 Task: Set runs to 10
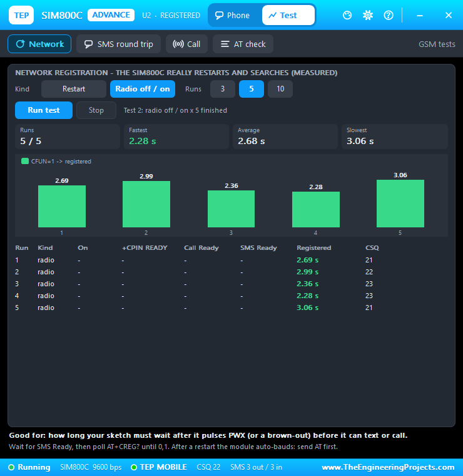pyautogui.click(x=280, y=89)
